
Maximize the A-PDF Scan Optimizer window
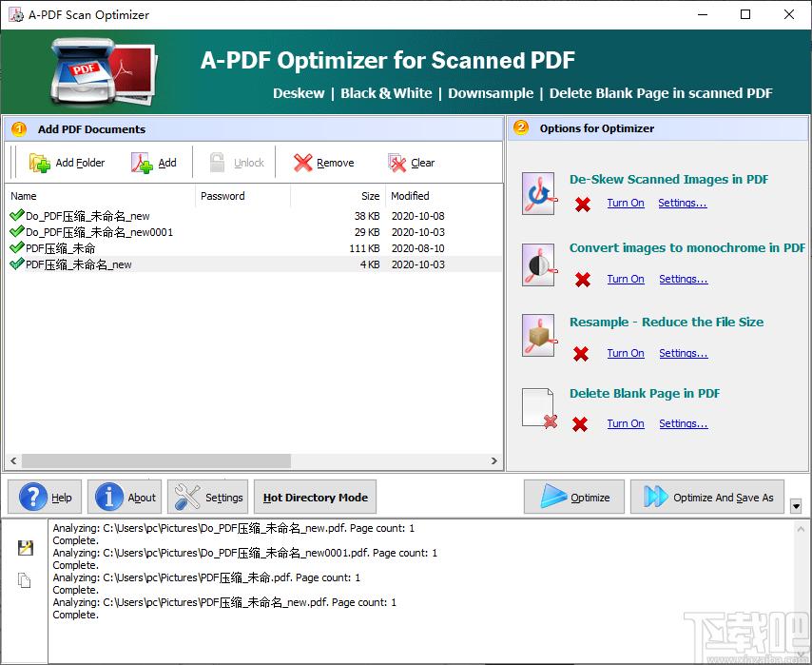point(745,14)
